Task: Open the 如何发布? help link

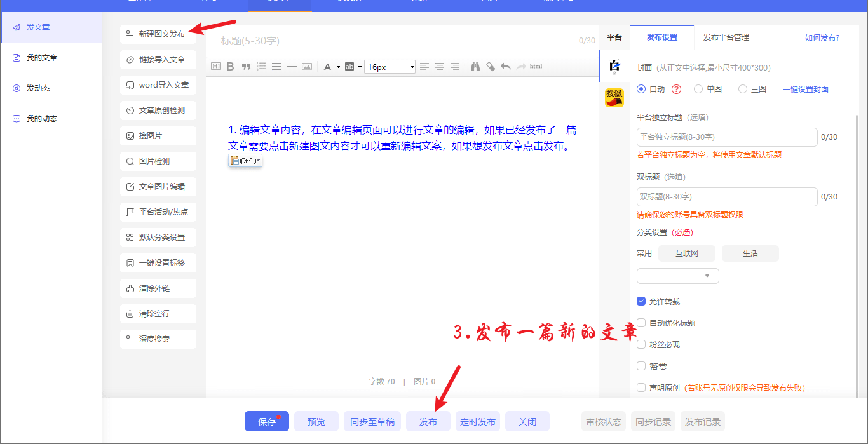Action: [822, 37]
